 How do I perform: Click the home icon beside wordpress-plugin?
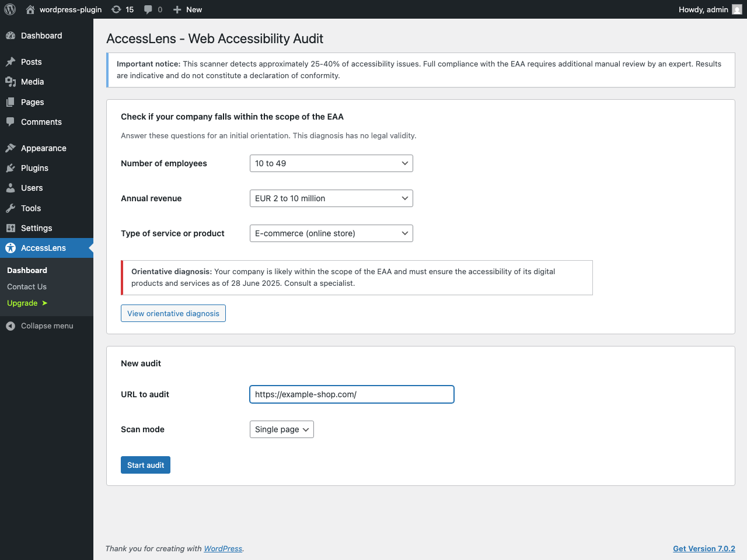coord(30,9)
